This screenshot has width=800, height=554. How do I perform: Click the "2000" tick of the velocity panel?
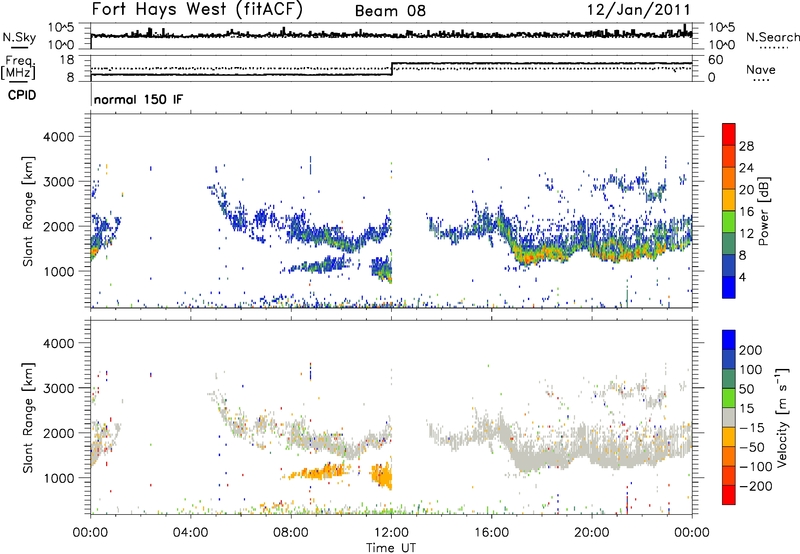point(58,433)
